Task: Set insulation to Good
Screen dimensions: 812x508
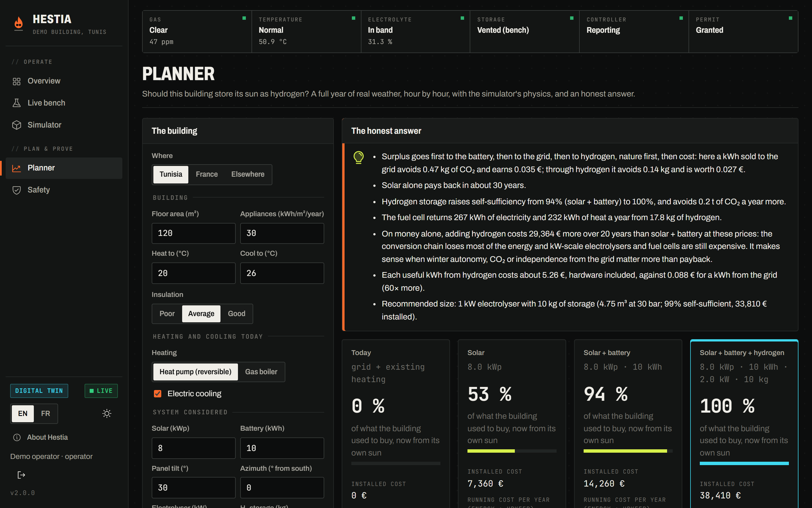Action: coord(237,314)
